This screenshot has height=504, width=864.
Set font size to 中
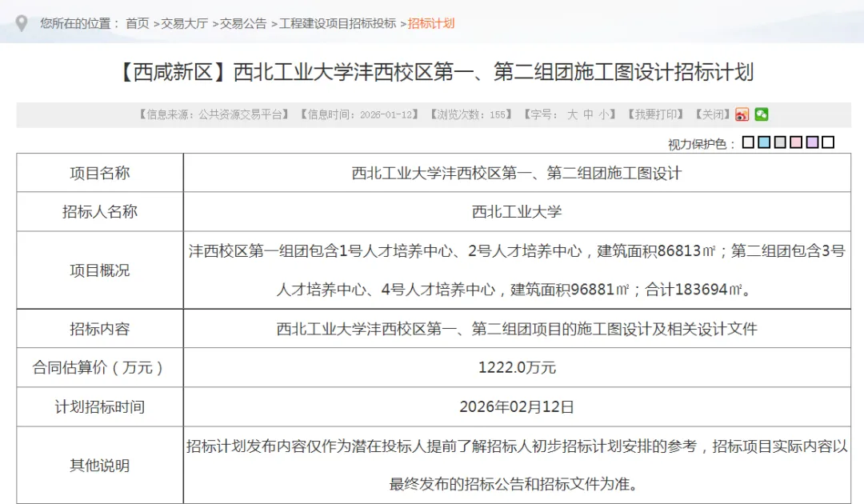(588, 114)
